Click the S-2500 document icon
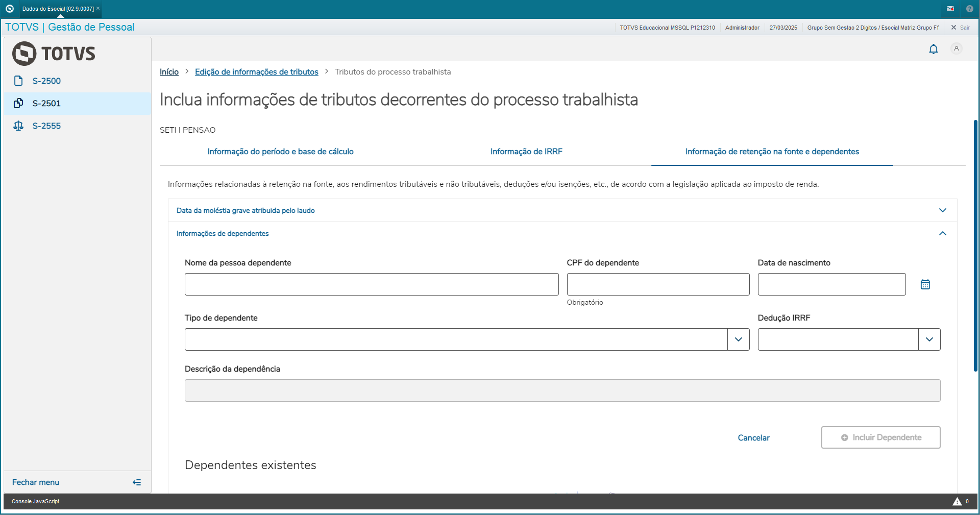 click(x=18, y=81)
